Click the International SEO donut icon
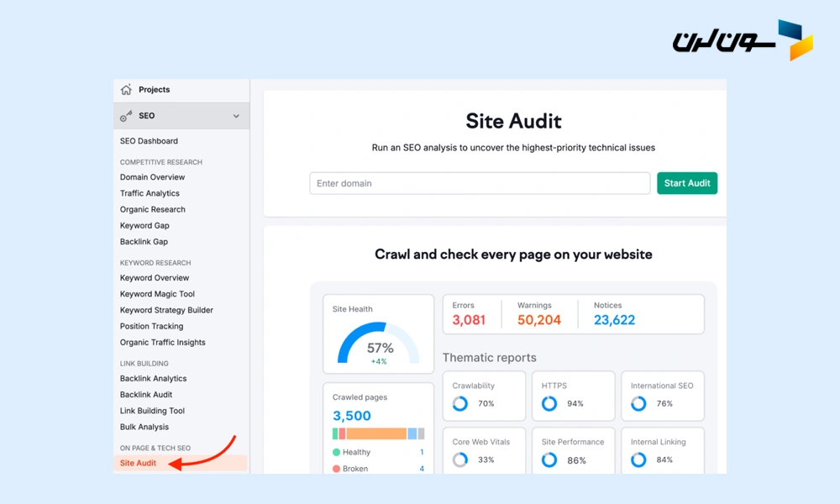The height and width of the screenshot is (504, 840). pyautogui.click(x=638, y=404)
